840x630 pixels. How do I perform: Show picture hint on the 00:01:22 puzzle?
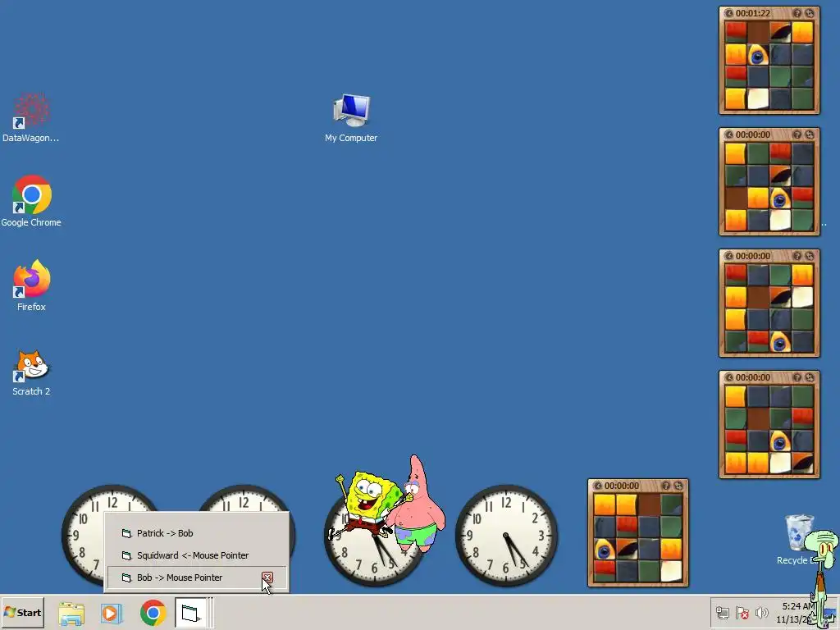coord(797,13)
